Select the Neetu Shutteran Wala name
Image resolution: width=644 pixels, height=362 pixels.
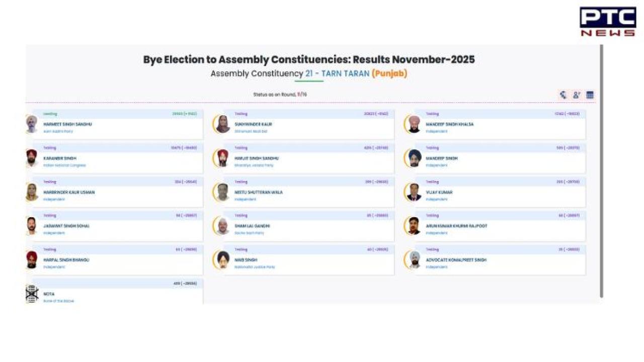pyautogui.click(x=259, y=192)
